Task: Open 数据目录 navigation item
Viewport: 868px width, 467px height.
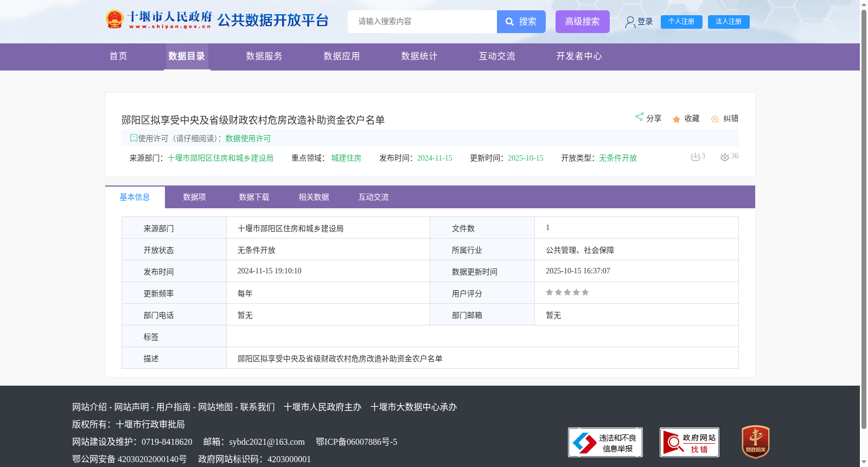Action: [187, 56]
